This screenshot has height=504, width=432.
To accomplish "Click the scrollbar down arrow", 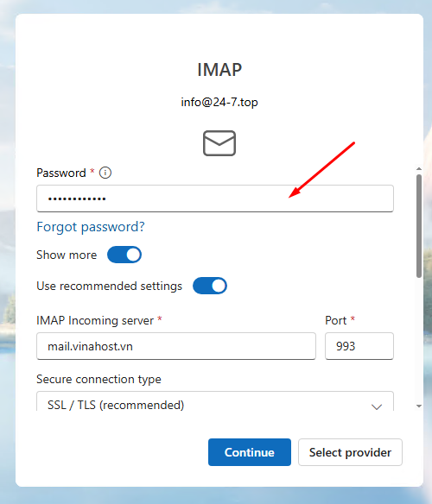I will pyautogui.click(x=418, y=406).
